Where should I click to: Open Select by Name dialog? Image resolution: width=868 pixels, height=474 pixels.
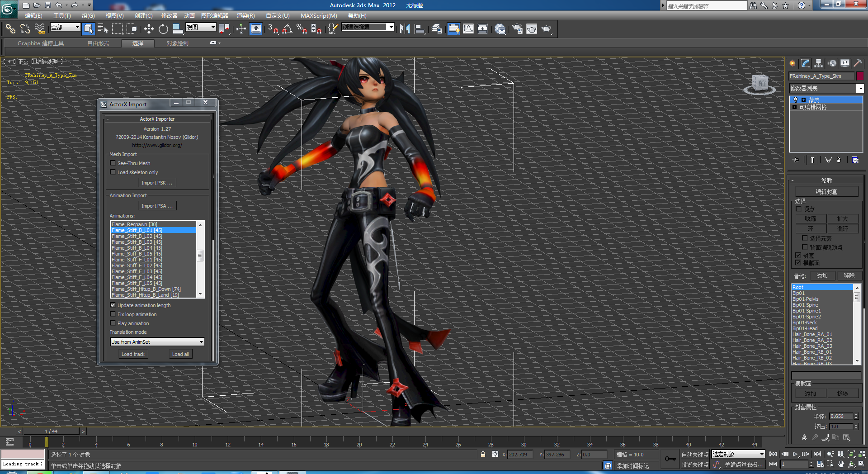tap(103, 29)
